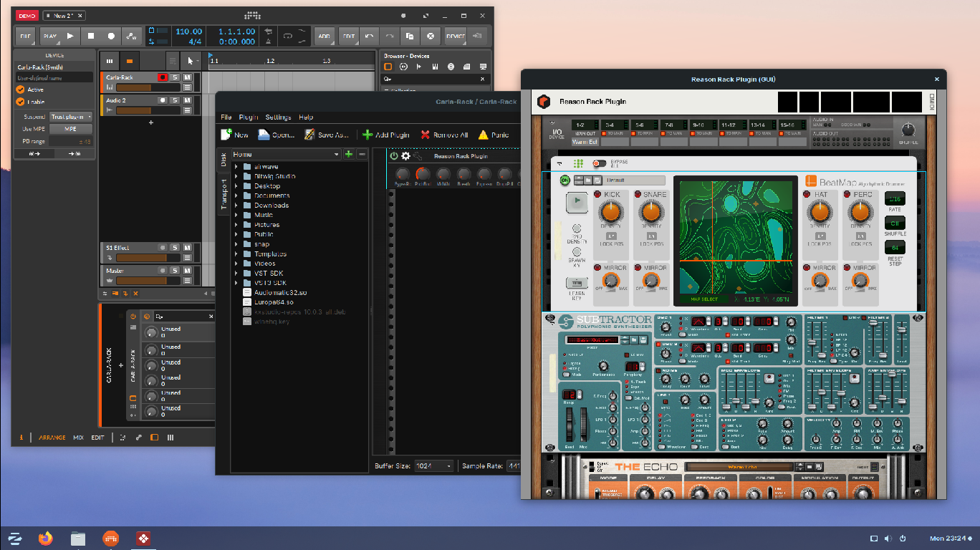Click the green dot-grid icon in Reason rack

point(578,163)
